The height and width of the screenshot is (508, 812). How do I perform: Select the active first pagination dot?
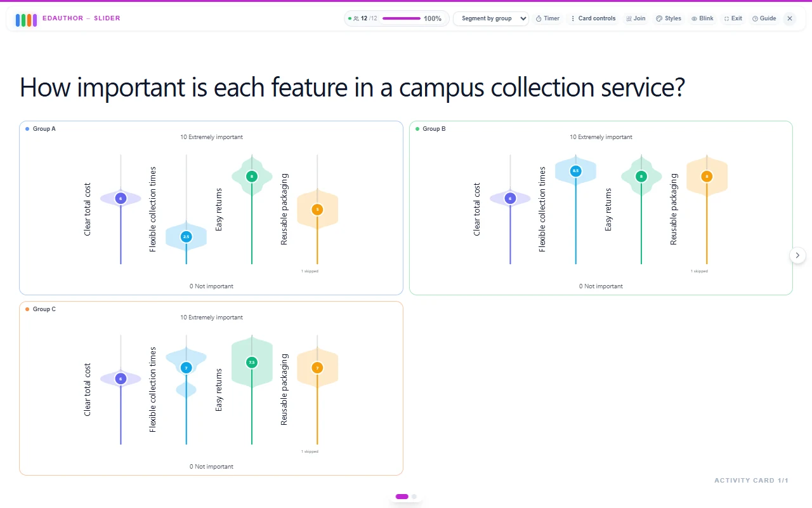[402, 497]
